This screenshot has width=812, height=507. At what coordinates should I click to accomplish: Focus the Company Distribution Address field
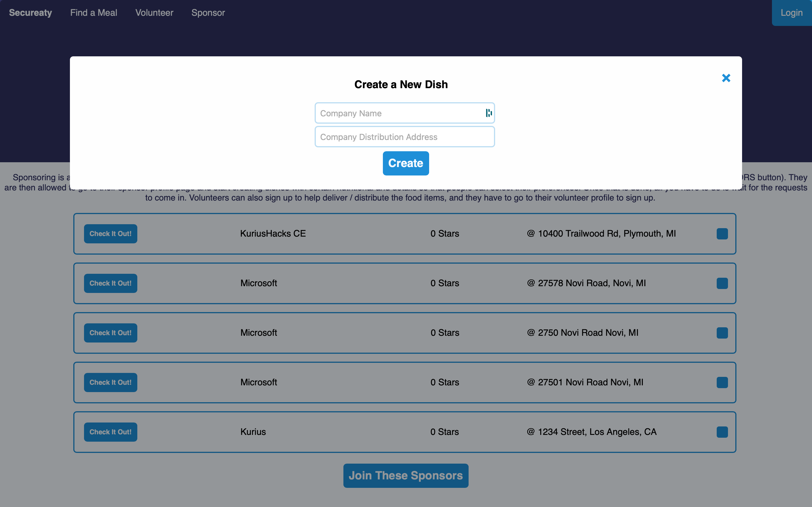(404, 137)
